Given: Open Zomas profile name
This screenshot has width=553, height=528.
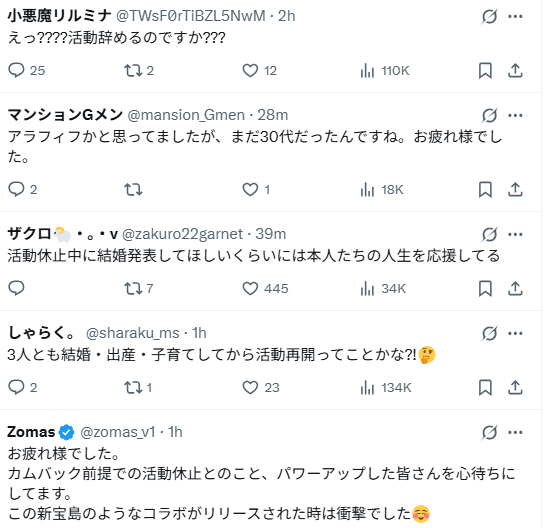Looking at the screenshot, I should click(x=31, y=432).
